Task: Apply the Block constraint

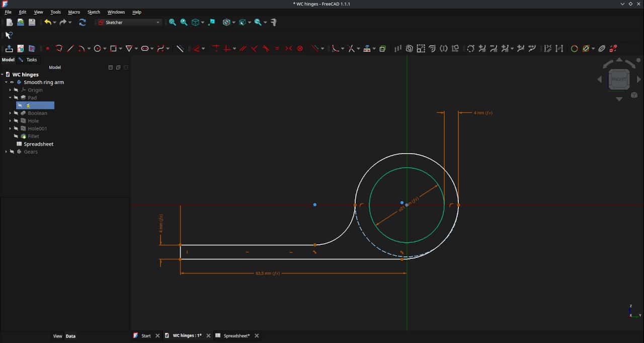Action: [x=300, y=49]
